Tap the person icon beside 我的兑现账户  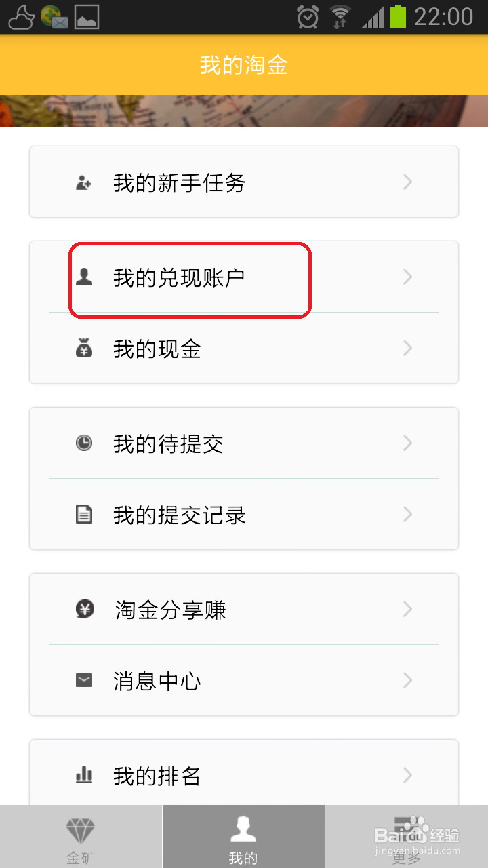[x=84, y=277]
